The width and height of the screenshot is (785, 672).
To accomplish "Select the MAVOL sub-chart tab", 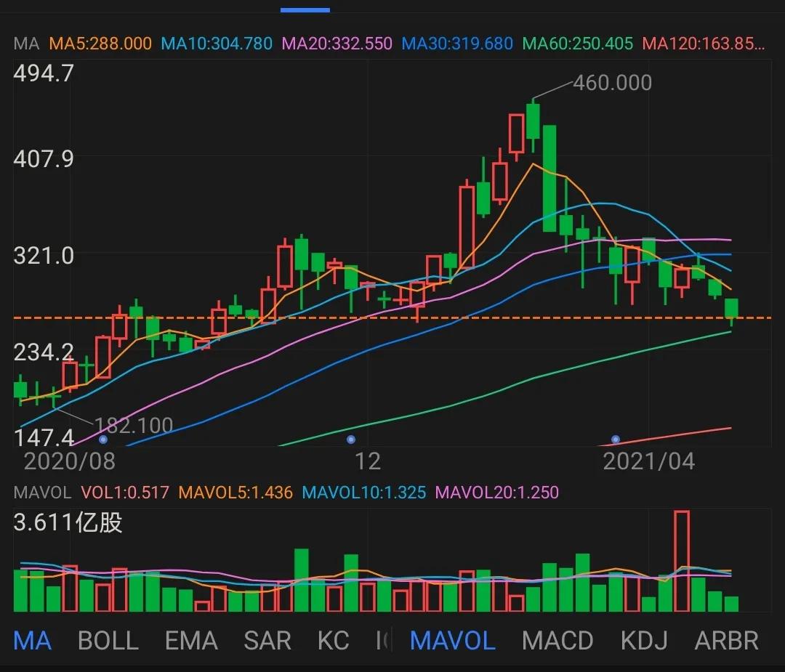I will pyautogui.click(x=453, y=641).
